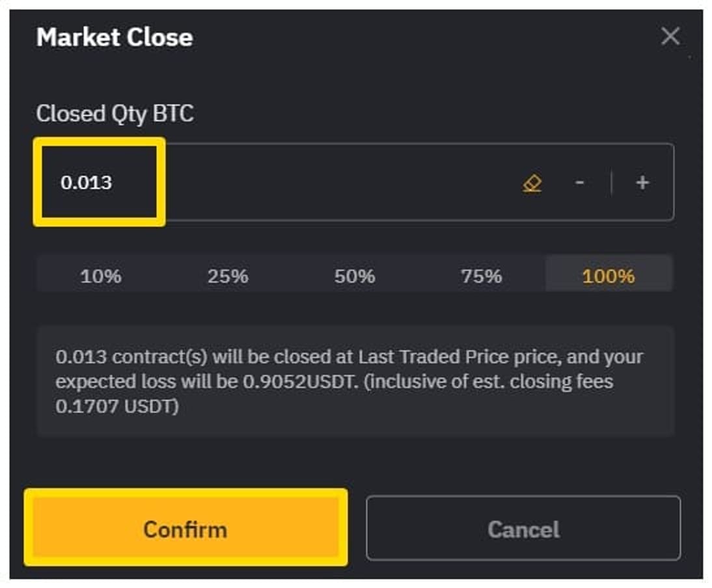Click the Last Traded Price text

[433, 357]
